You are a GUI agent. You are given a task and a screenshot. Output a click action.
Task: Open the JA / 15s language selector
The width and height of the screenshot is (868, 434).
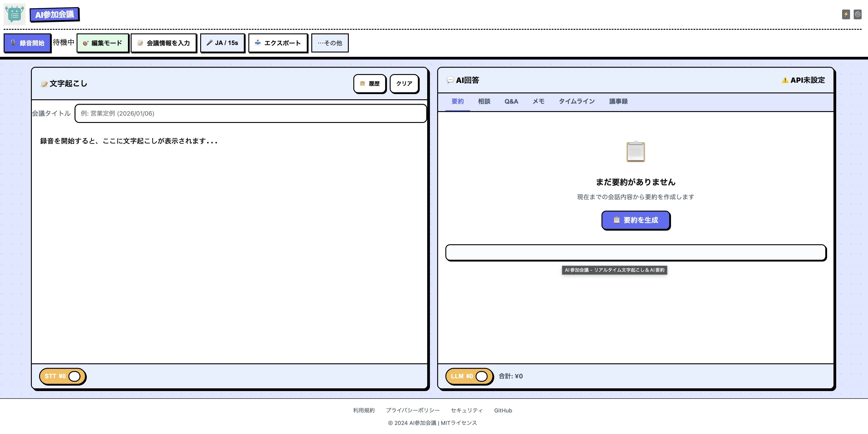(x=222, y=43)
